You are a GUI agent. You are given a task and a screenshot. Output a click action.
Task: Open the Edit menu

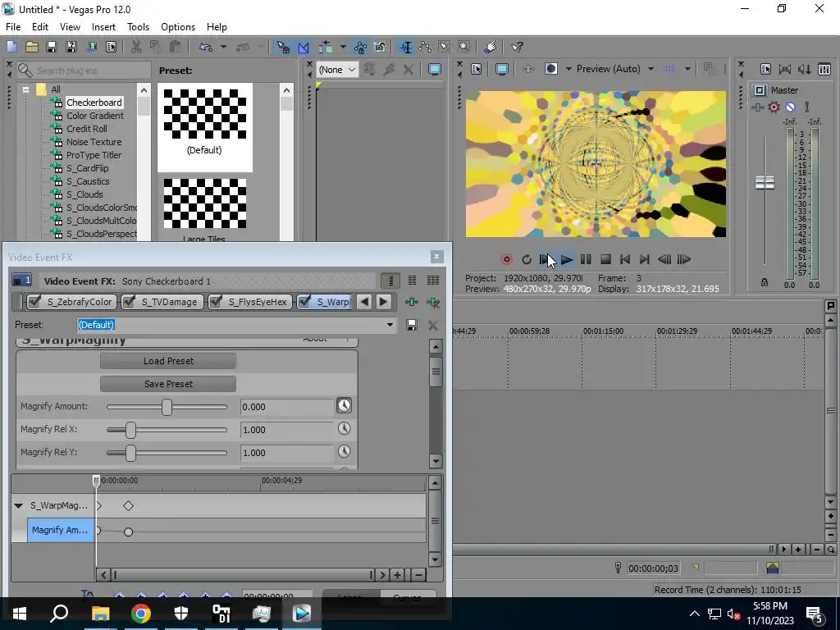(x=40, y=27)
